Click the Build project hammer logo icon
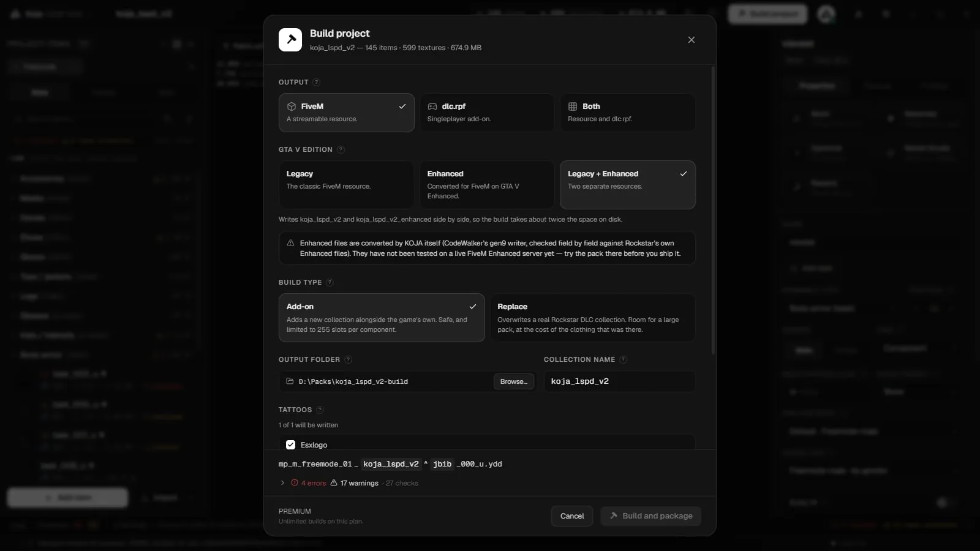Image resolution: width=980 pixels, height=551 pixels. (290, 40)
